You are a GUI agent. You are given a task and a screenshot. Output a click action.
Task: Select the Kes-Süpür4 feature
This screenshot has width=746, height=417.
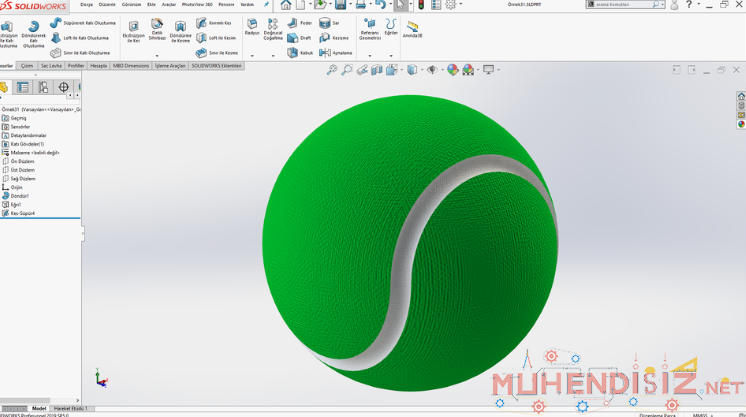[22, 213]
